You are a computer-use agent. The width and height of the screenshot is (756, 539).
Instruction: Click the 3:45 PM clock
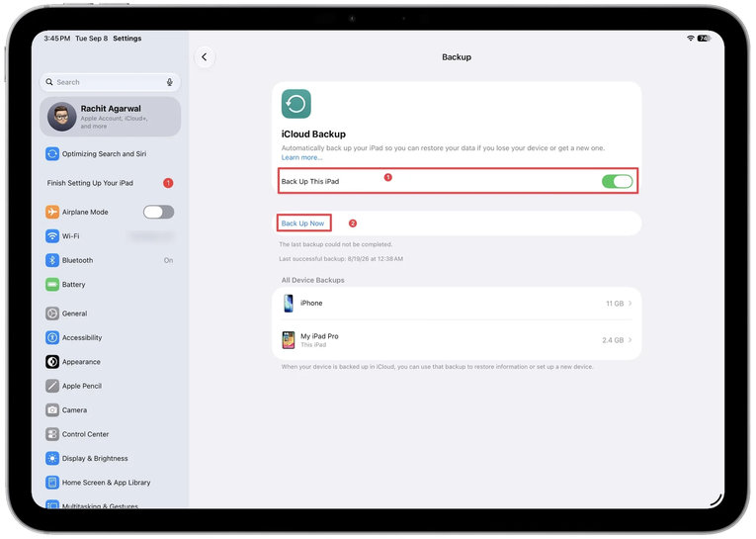click(57, 39)
